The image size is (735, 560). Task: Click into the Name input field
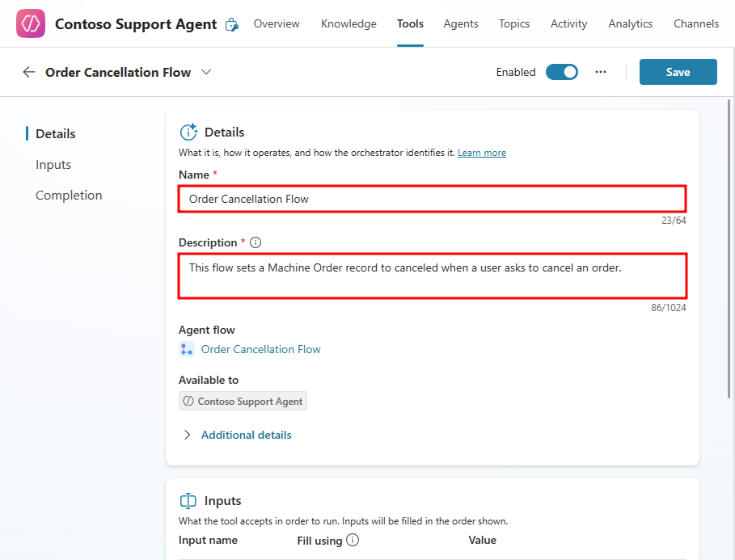click(x=433, y=199)
